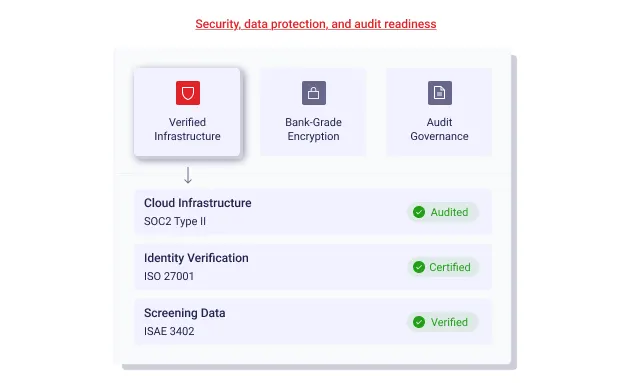Select the Verified Infrastructure tab

pyautogui.click(x=187, y=112)
